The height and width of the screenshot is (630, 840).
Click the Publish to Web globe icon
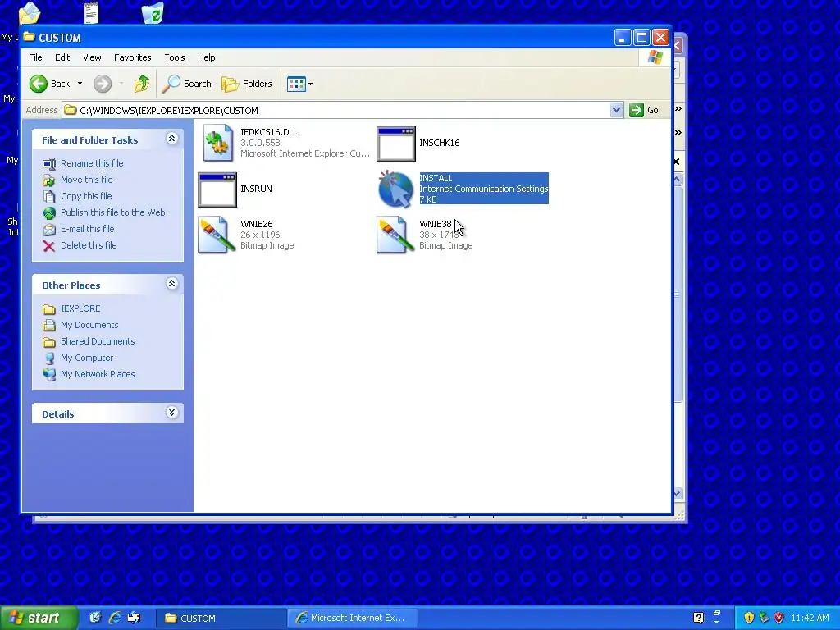[48, 213]
